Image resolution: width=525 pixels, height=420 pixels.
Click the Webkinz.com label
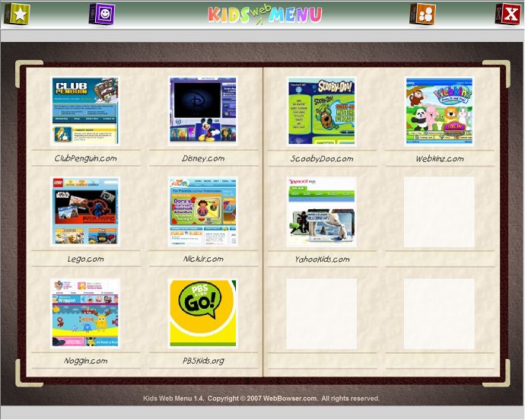click(x=440, y=158)
